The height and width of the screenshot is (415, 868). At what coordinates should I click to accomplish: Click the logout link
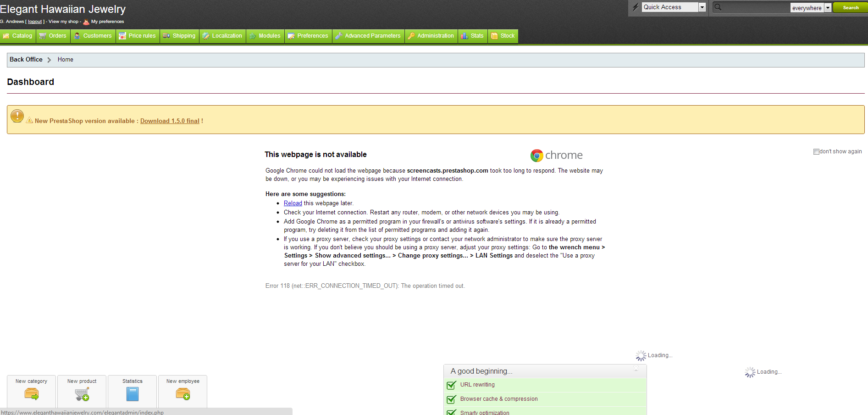35,22
